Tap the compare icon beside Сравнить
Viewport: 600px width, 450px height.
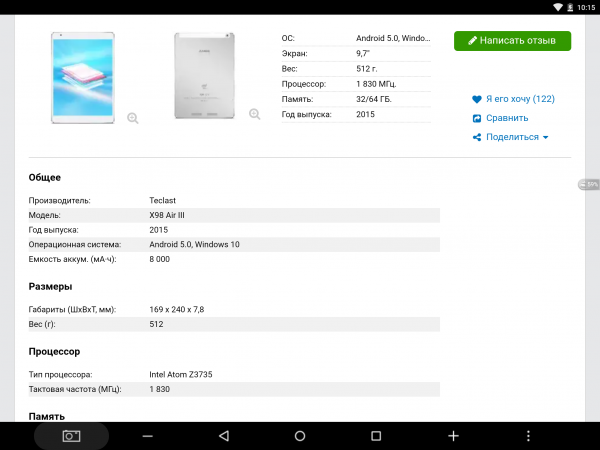(x=477, y=118)
